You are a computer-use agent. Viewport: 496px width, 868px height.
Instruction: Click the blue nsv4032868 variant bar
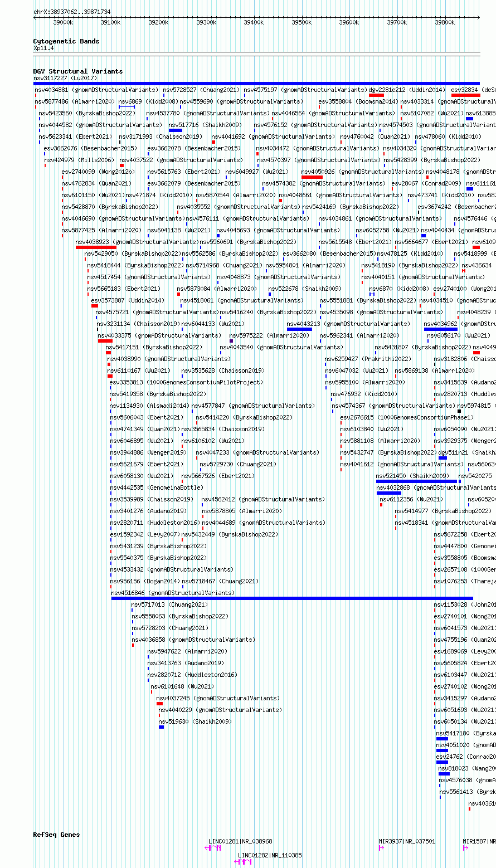(x=388, y=493)
